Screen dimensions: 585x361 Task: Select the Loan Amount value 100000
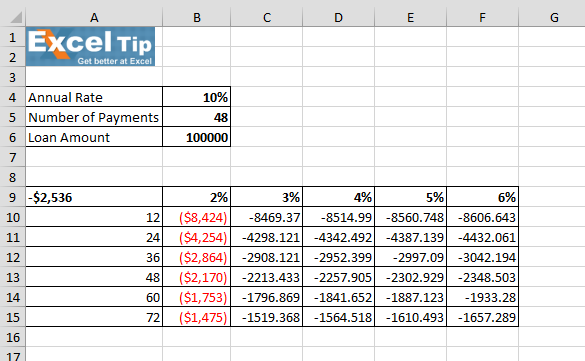tap(197, 138)
